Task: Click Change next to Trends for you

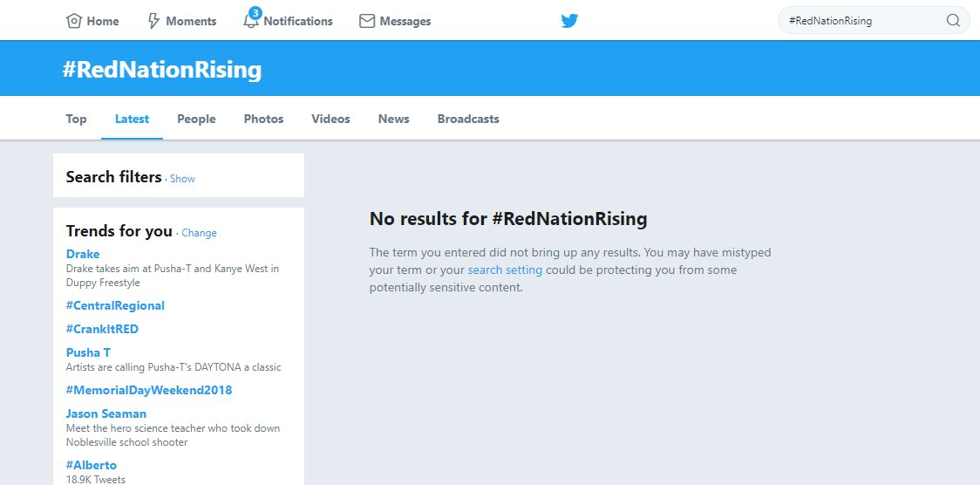Action: (x=200, y=233)
